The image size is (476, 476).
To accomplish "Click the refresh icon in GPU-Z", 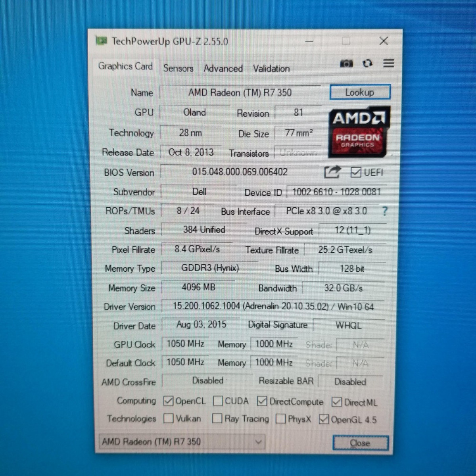I will pyautogui.click(x=367, y=63).
